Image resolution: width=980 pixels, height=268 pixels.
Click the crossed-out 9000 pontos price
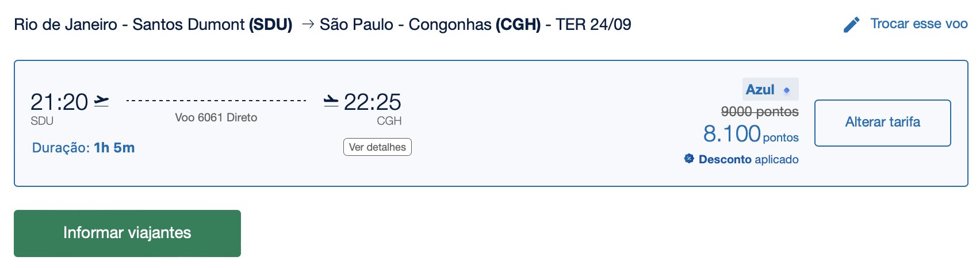(760, 112)
